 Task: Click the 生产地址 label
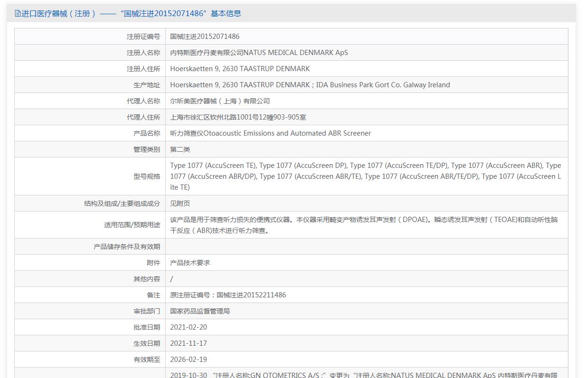[x=147, y=85]
